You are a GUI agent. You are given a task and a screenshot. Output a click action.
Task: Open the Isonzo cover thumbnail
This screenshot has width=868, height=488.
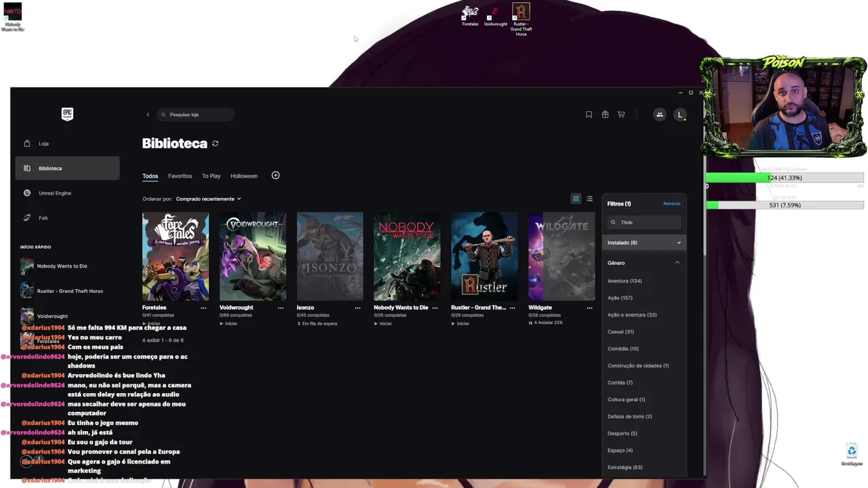(330, 256)
